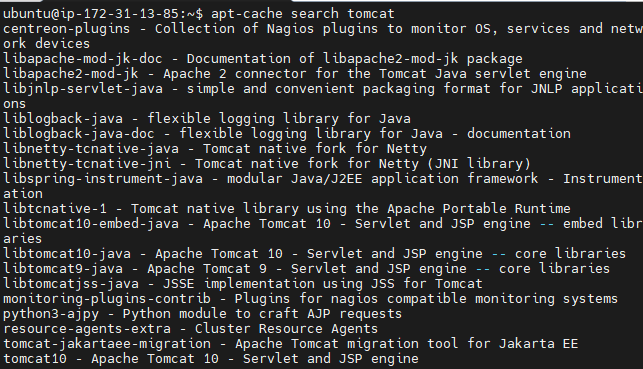Click the wrapped text 'ork devices'
The height and width of the screenshot is (369, 643).
pos(46,44)
